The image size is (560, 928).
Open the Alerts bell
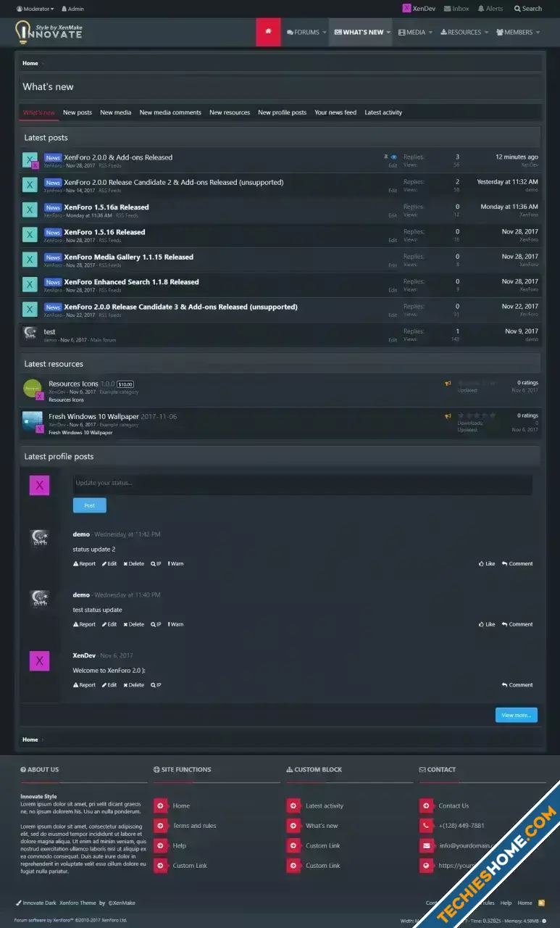pyautogui.click(x=490, y=9)
